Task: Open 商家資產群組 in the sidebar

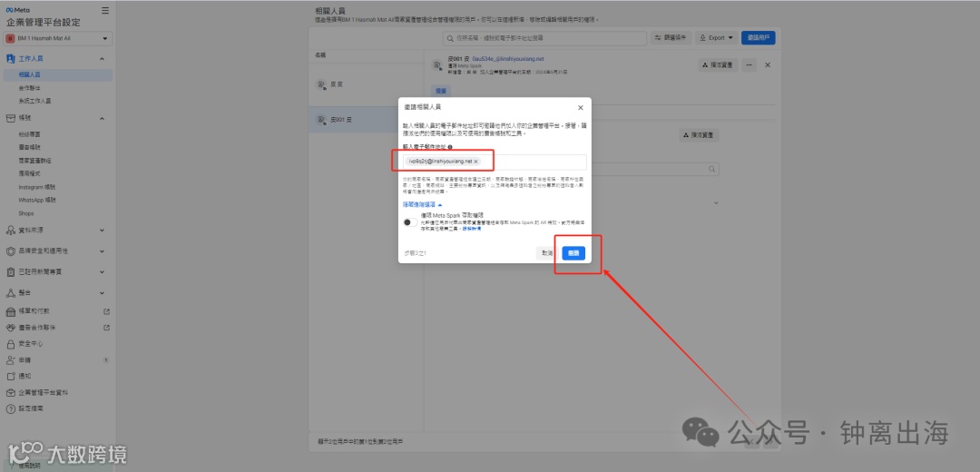Action: (34, 161)
